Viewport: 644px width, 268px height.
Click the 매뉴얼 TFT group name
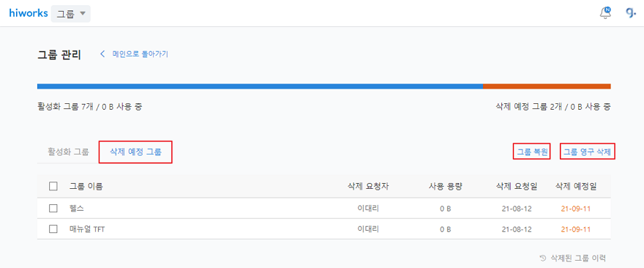87,229
